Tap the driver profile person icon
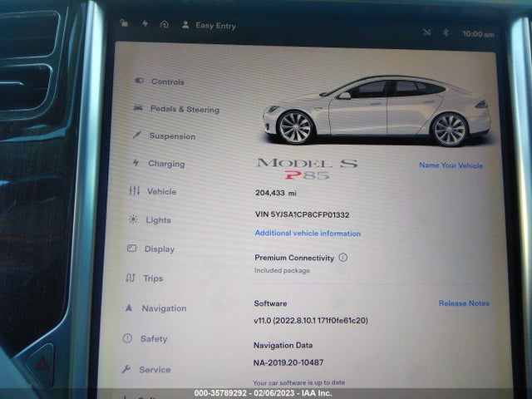Screen dimensions: 532x399 click(x=185, y=25)
